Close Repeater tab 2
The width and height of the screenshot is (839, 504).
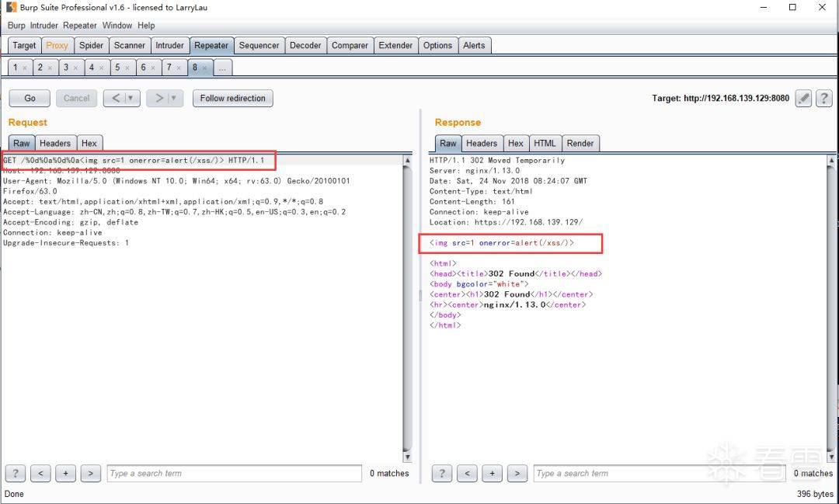click(x=50, y=68)
